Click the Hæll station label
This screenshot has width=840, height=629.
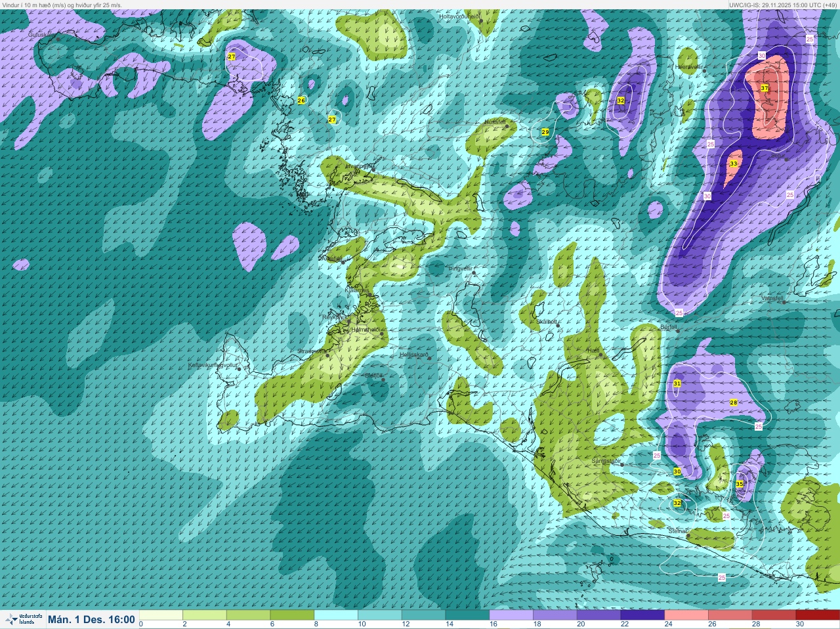pos(593,351)
